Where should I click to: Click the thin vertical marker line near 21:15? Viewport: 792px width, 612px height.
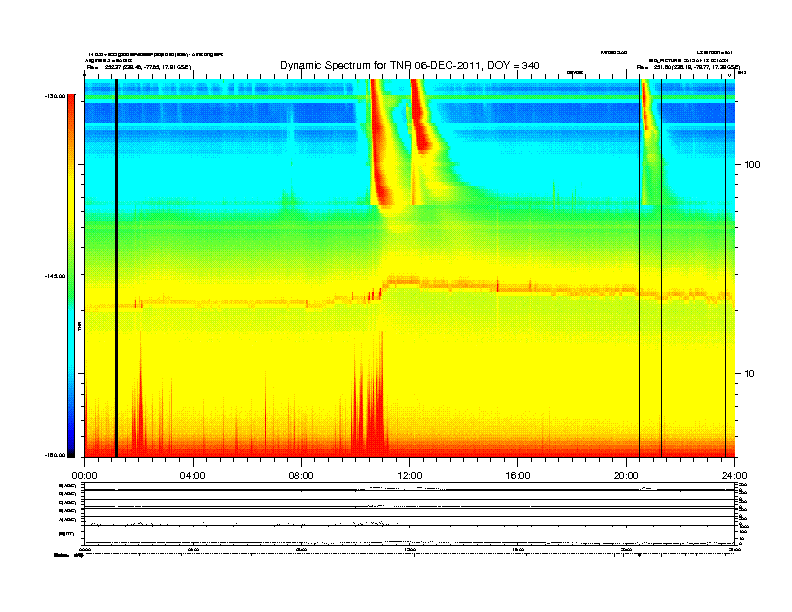pos(661,268)
